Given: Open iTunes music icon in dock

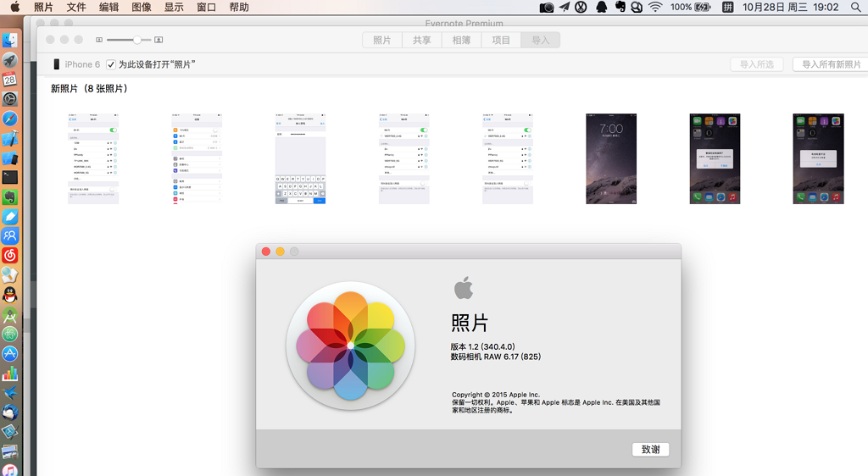Looking at the screenshot, I should (x=10, y=470).
